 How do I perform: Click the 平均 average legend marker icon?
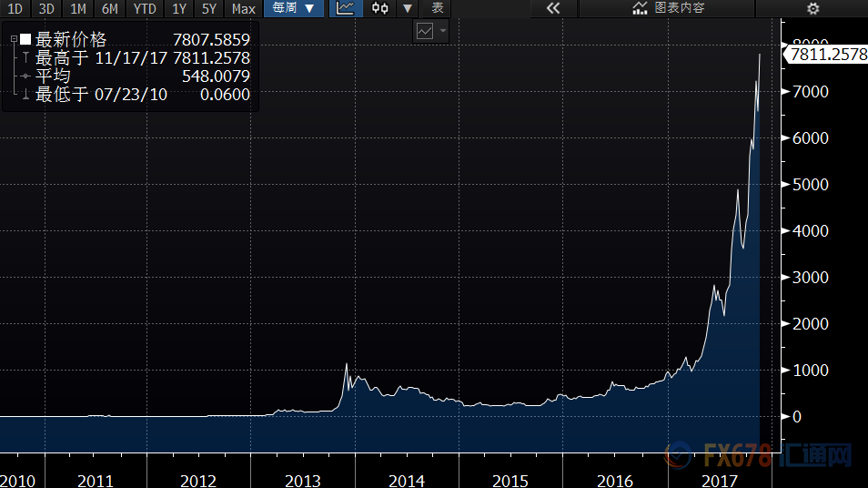[25, 76]
